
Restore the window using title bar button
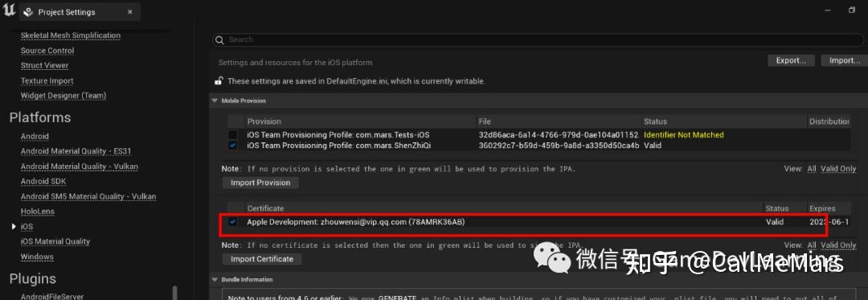(852, 10)
